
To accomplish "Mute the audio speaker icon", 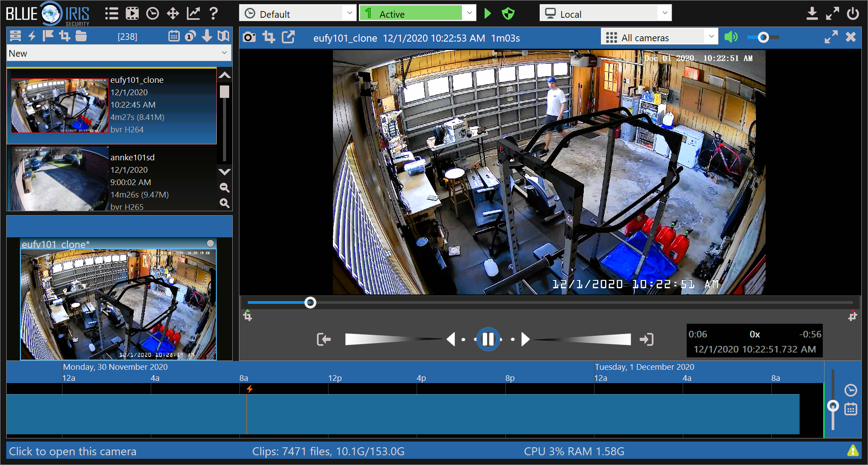I will pyautogui.click(x=731, y=37).
